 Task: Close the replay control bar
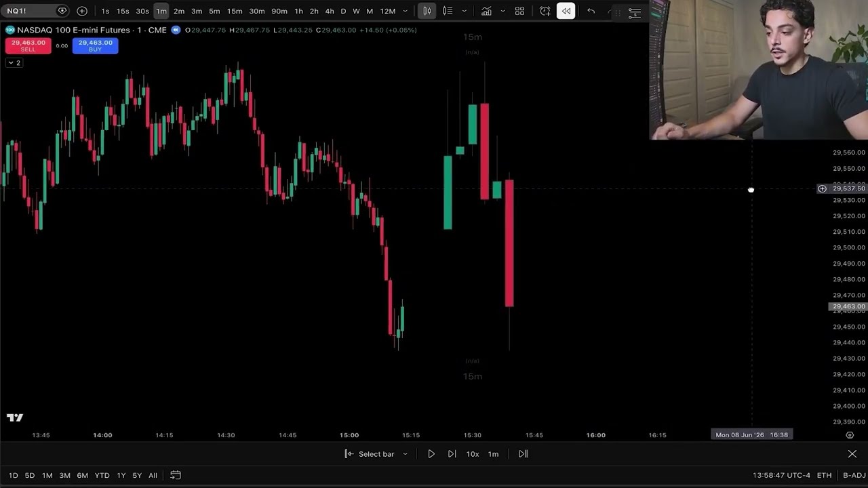coord(852,454)
